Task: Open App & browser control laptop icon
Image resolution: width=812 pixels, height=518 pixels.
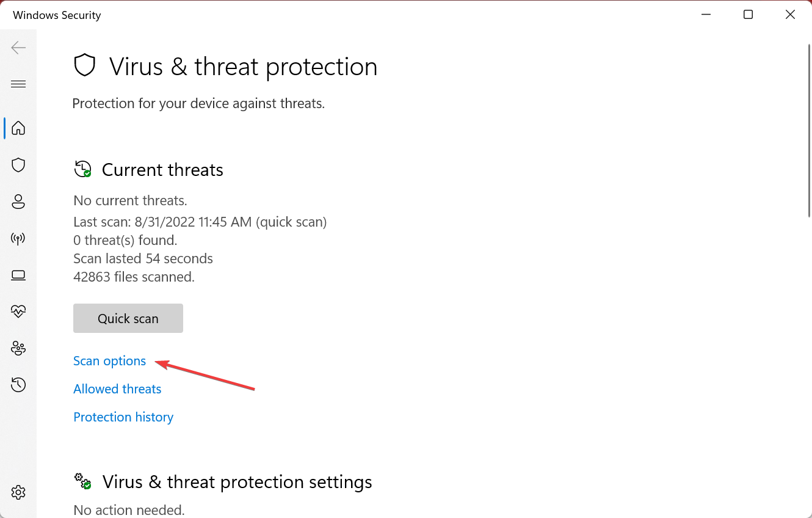Action: [x=18, y=275]
